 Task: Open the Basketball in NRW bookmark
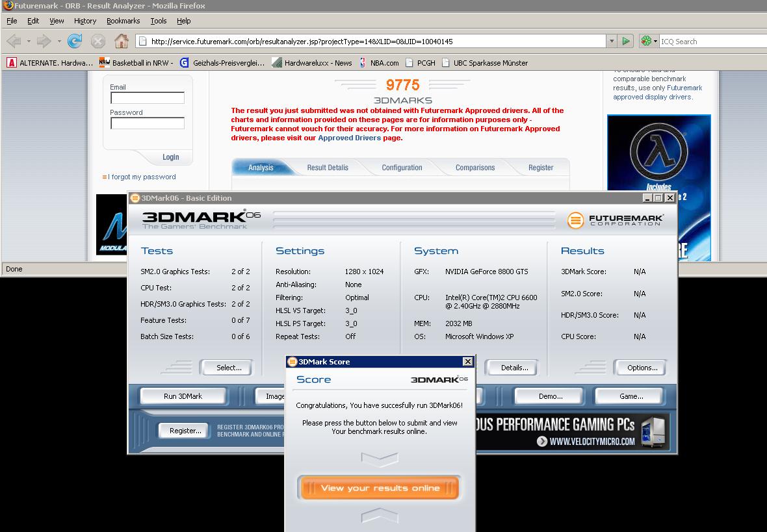pyautogui.click(x=136, y=62)
